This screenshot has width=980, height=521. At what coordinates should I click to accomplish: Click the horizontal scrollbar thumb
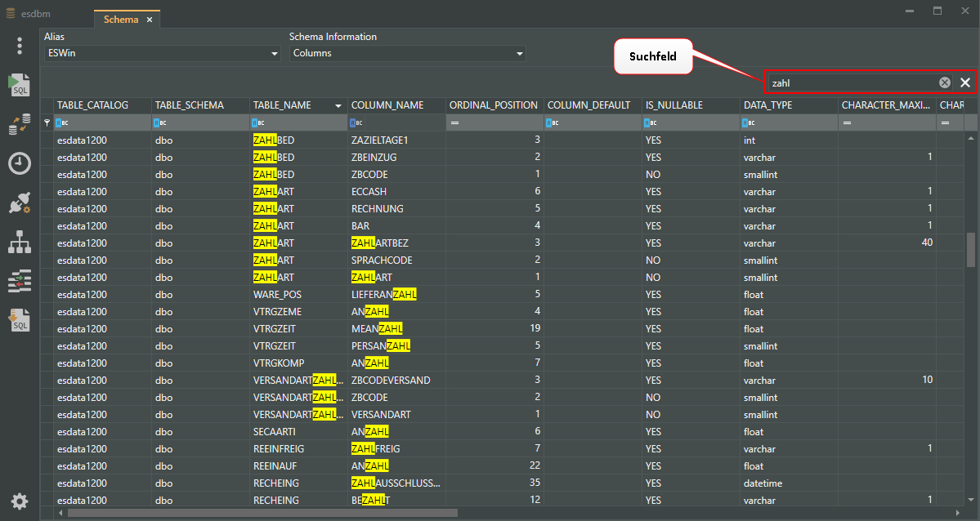[262, 513]
